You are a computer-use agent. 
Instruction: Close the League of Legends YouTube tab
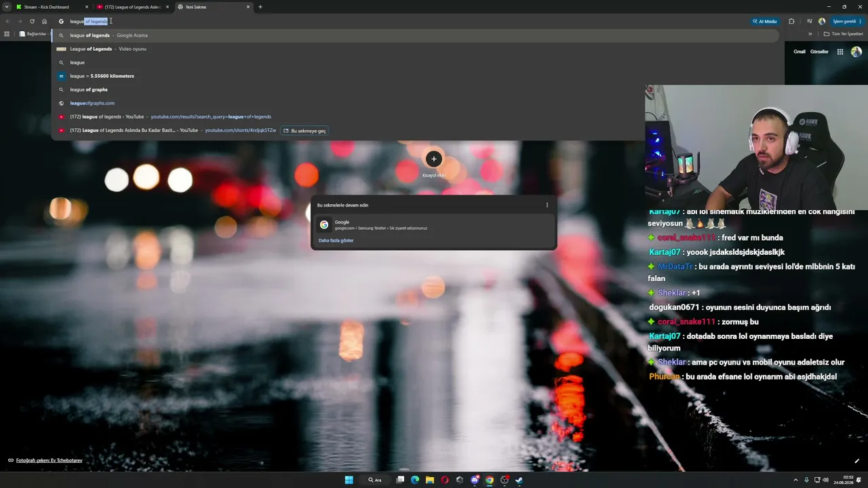coord(167,7)
